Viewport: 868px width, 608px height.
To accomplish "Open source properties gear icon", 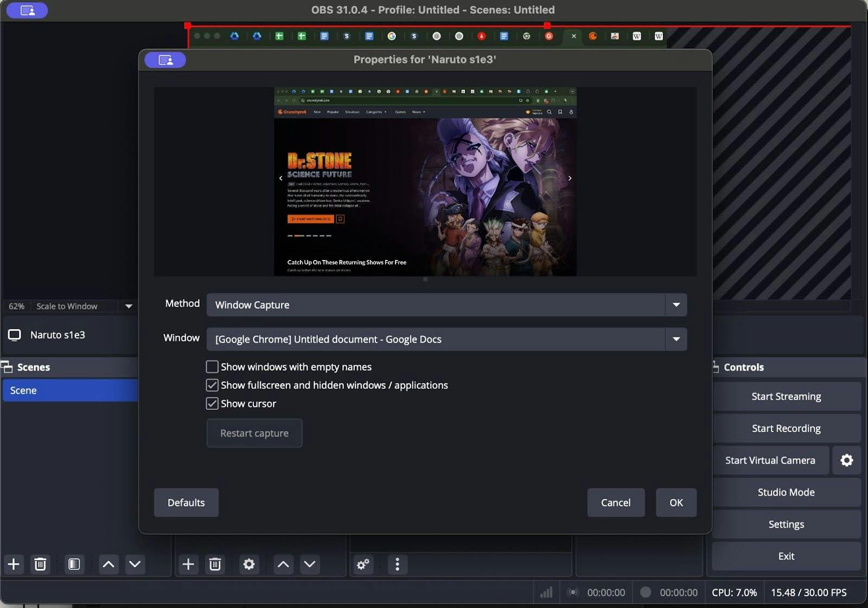I will 249,565.
